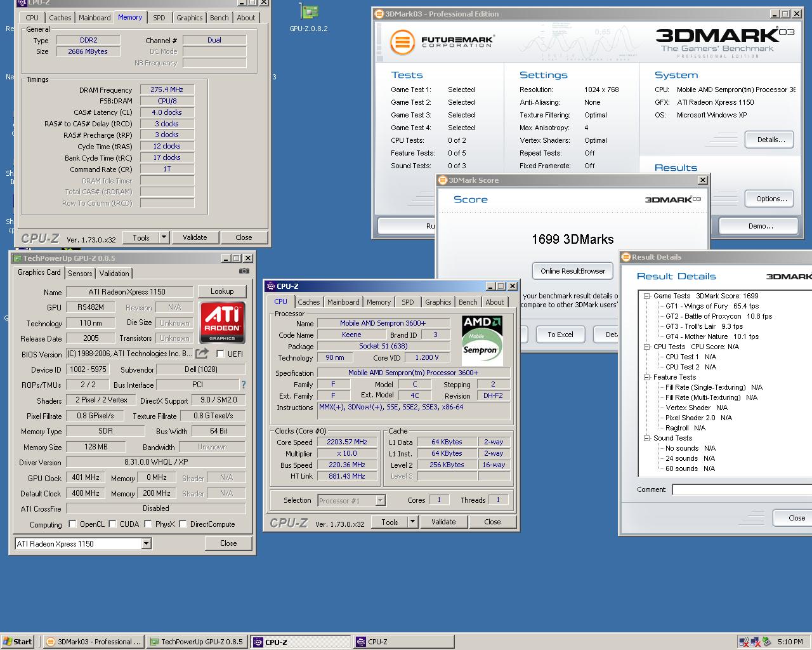This screenshot has height=650, width=812.
Task: Click the ATI Radeon graphics logo
Action: pos(222,322)
